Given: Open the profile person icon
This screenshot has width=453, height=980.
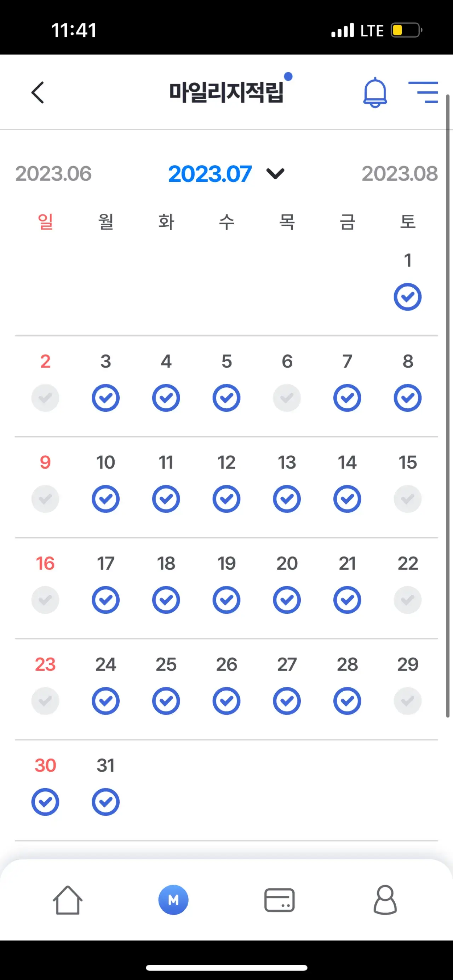Looking at the screenshot, I should (385, 900).
